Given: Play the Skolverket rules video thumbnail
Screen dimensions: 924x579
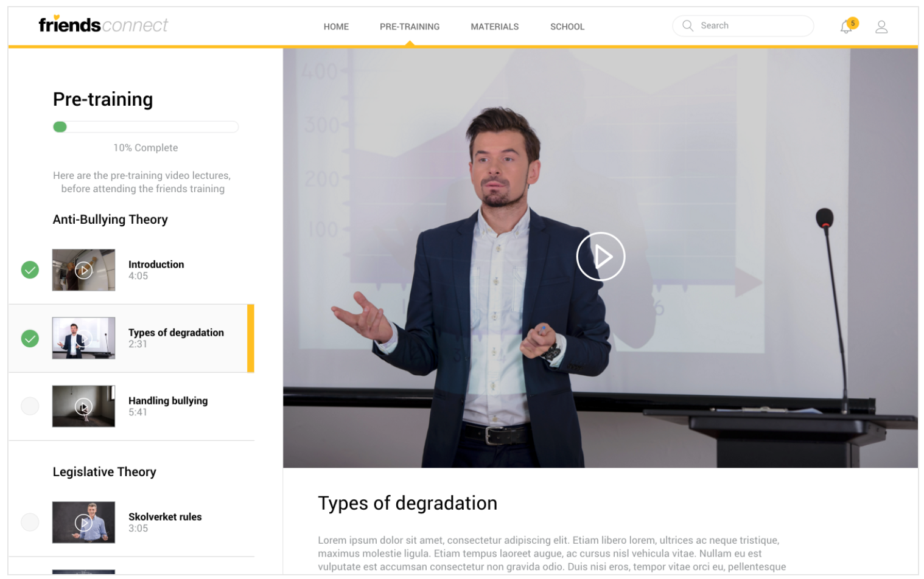Looking at the screenshot, I should tap(83, 522).
